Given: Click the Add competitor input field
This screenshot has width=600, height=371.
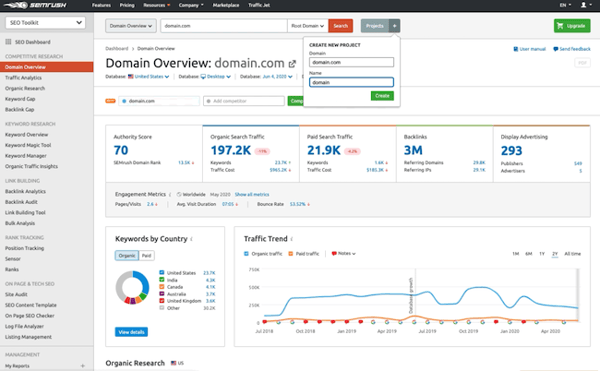Looking at the screenshot, I should point(244,101).
